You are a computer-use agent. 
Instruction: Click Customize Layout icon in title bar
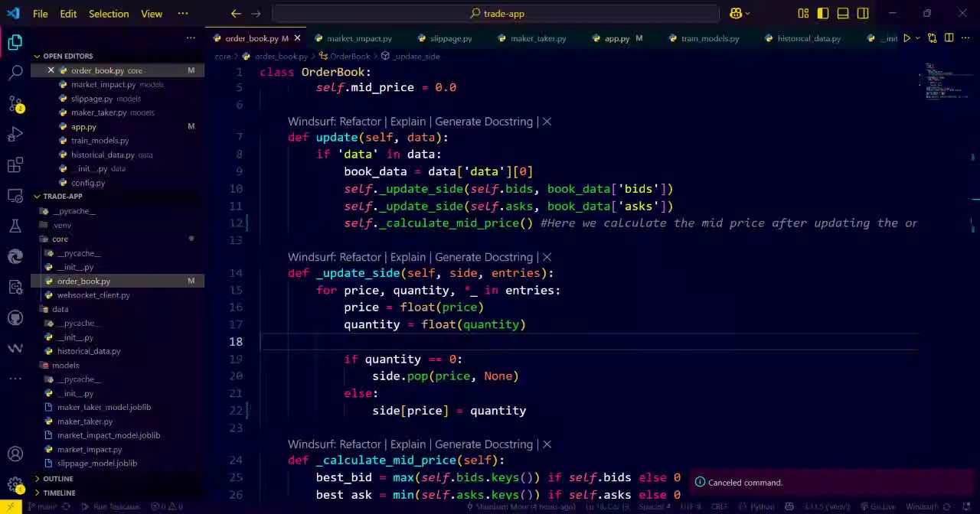click(803, 14)
